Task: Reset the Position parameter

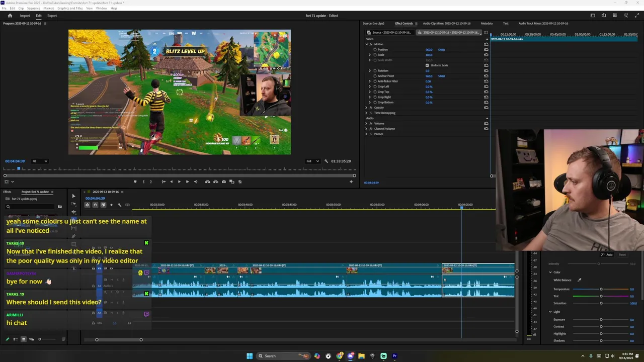Action: [x=486, y=50]
